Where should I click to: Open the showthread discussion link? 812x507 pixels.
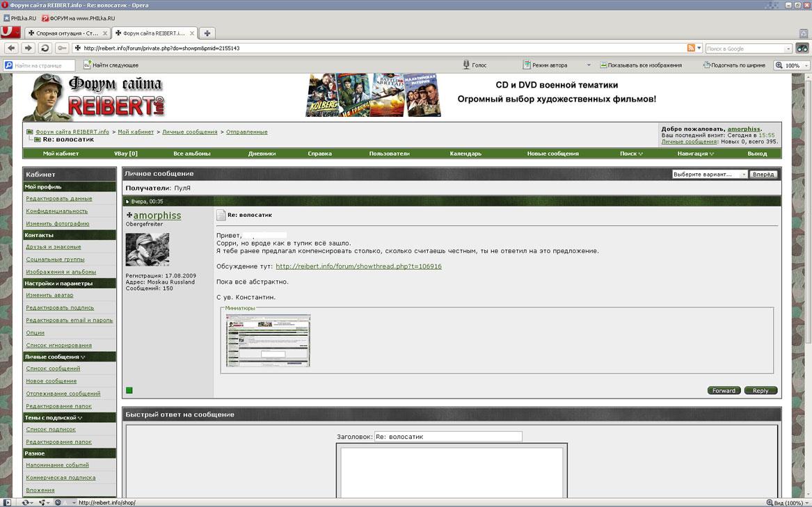pos(358,266)
